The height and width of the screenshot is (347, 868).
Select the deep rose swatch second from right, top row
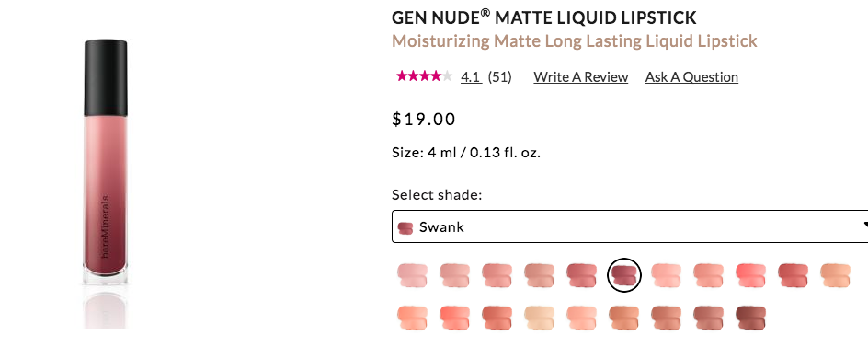[793, 275]
